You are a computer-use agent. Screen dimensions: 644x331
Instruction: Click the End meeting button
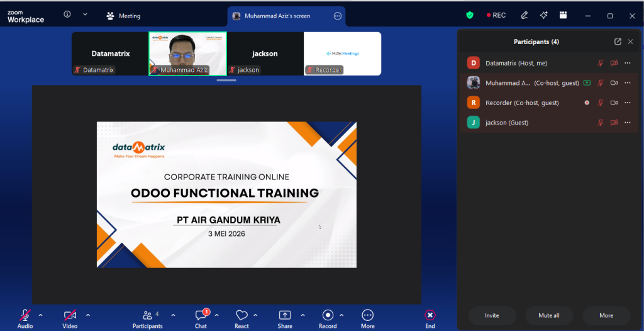pyautogui.click(x=430, y=320)
